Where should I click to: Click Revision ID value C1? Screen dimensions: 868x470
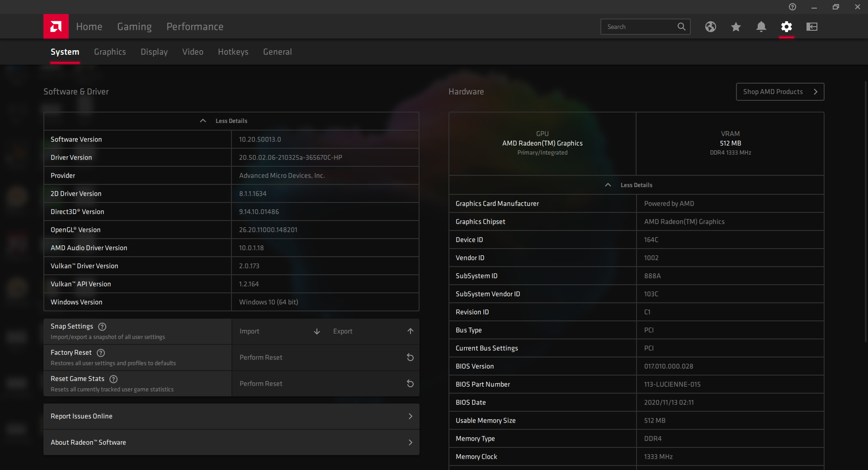tap(647, 312)
